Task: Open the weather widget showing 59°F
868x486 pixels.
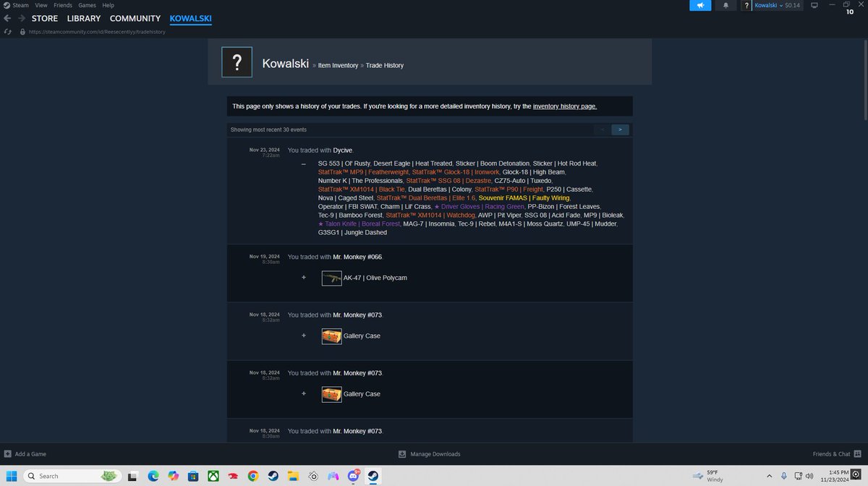Action: click(707, 476)
